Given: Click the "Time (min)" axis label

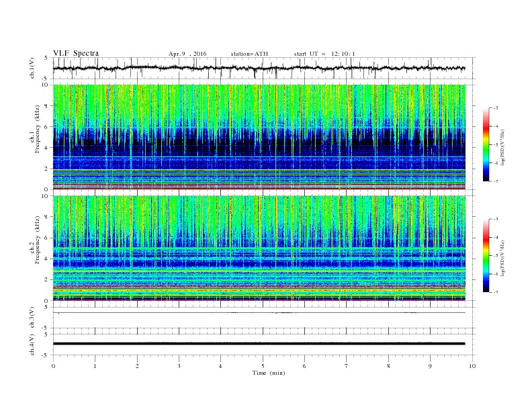Looking at the screenshot, I should [x=269, y=373].
